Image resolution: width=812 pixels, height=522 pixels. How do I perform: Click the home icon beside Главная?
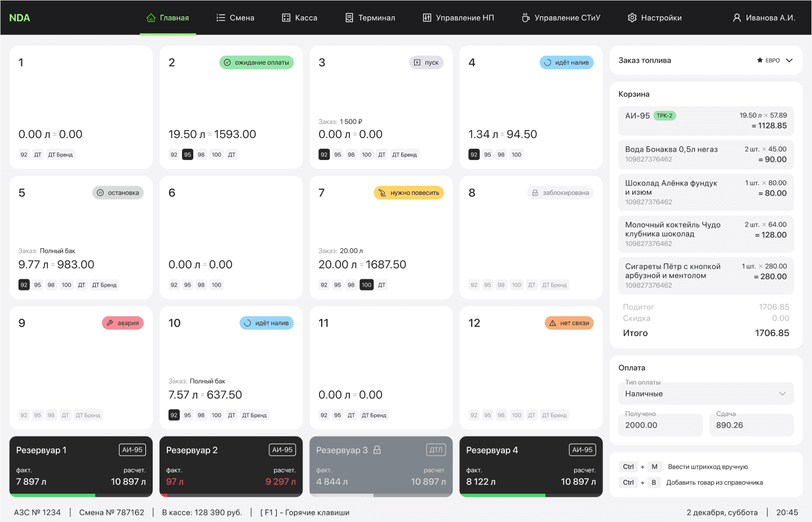click(150, 17)
